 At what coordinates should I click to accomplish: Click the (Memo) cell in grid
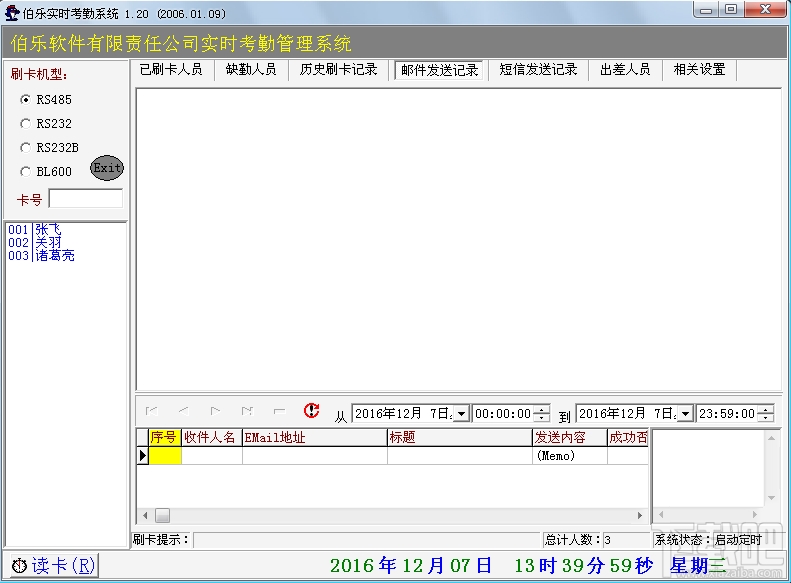coord(570,456)
